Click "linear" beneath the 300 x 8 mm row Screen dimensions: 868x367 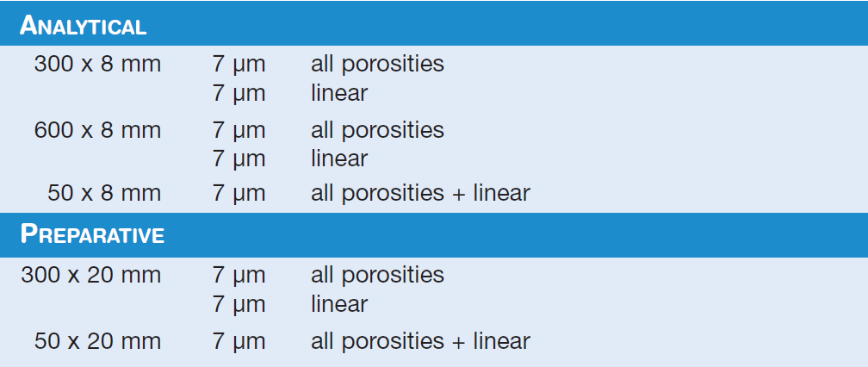(x=338, y=93)
